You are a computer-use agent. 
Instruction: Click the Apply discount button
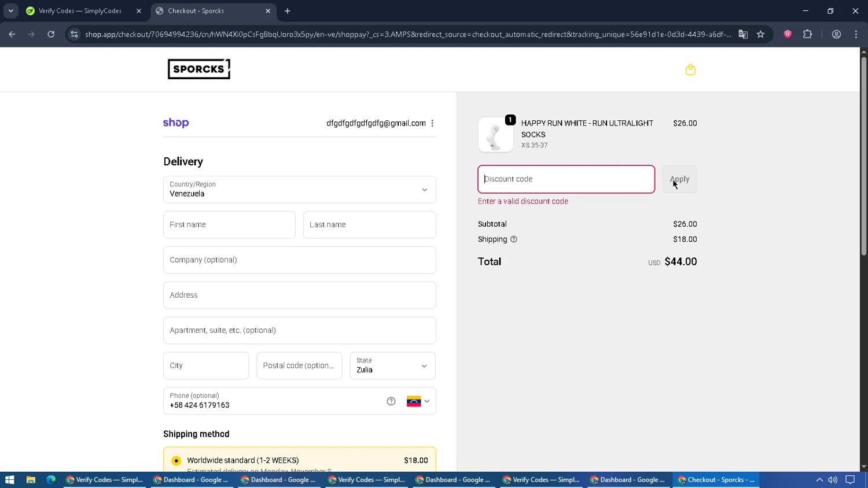(x=680, y=179)
